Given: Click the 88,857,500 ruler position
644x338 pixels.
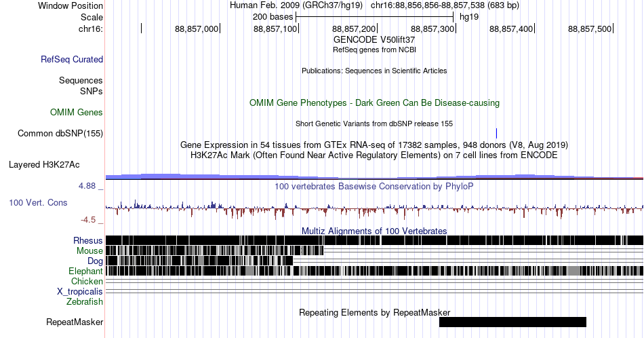Looking at the screenshot, I should coord(590,29).
